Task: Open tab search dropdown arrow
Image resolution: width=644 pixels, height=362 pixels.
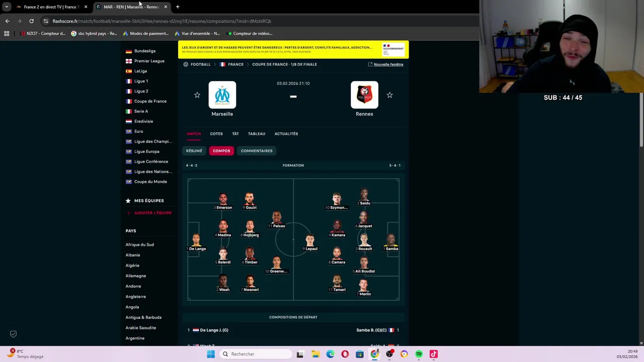Action: click(x=7, y=7)
